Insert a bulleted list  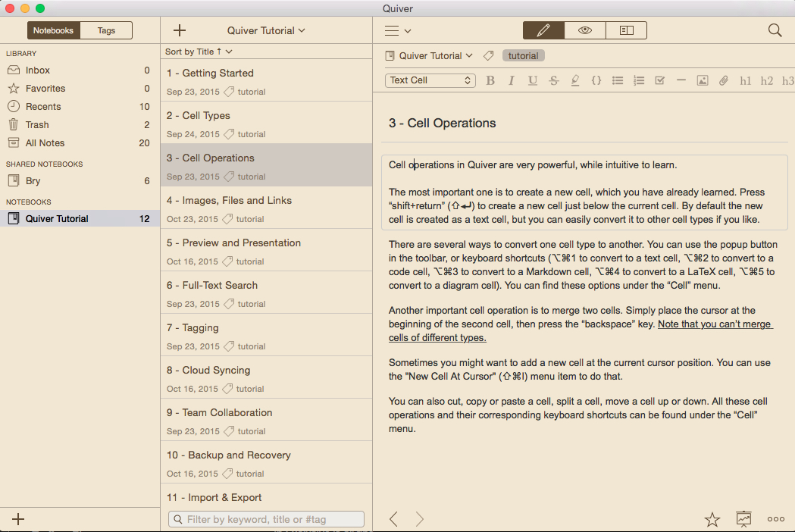(617, 80)
